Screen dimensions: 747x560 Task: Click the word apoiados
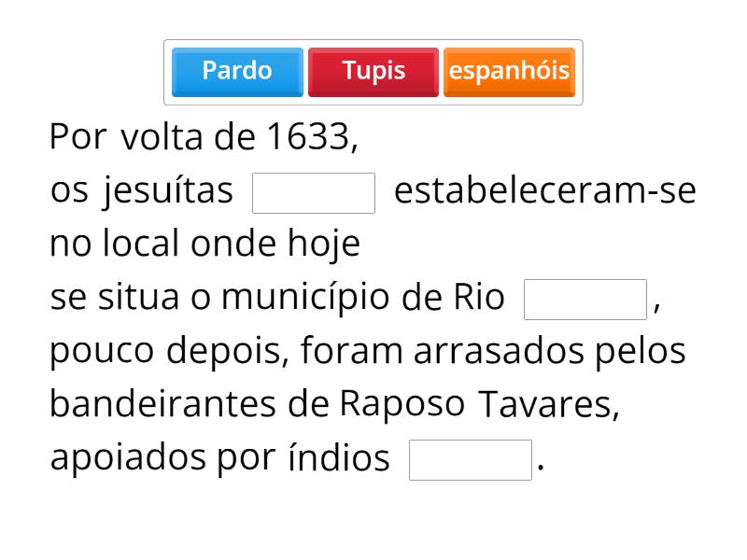click(x=129, y=458)
